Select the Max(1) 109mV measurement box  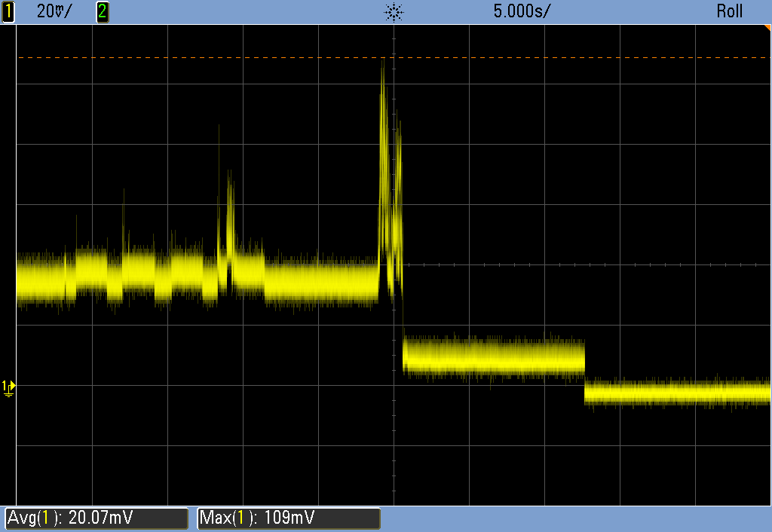coord(289,518)
